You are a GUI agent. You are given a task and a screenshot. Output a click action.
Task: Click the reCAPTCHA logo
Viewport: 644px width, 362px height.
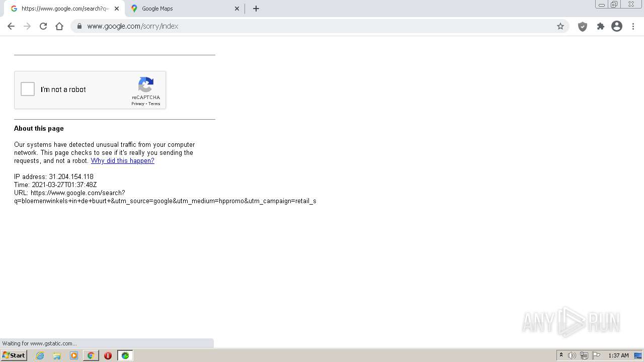[146, 85]
